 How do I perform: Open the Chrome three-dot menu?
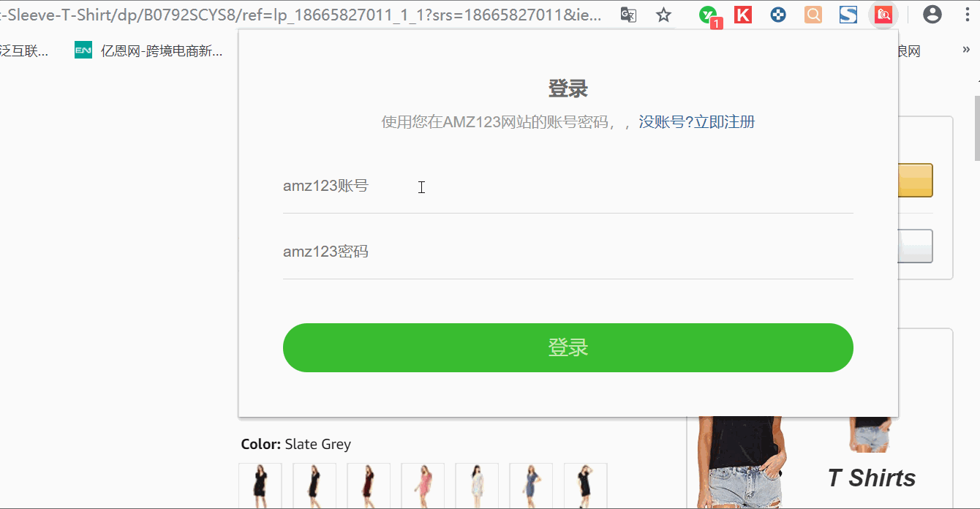tap(968, 15)
